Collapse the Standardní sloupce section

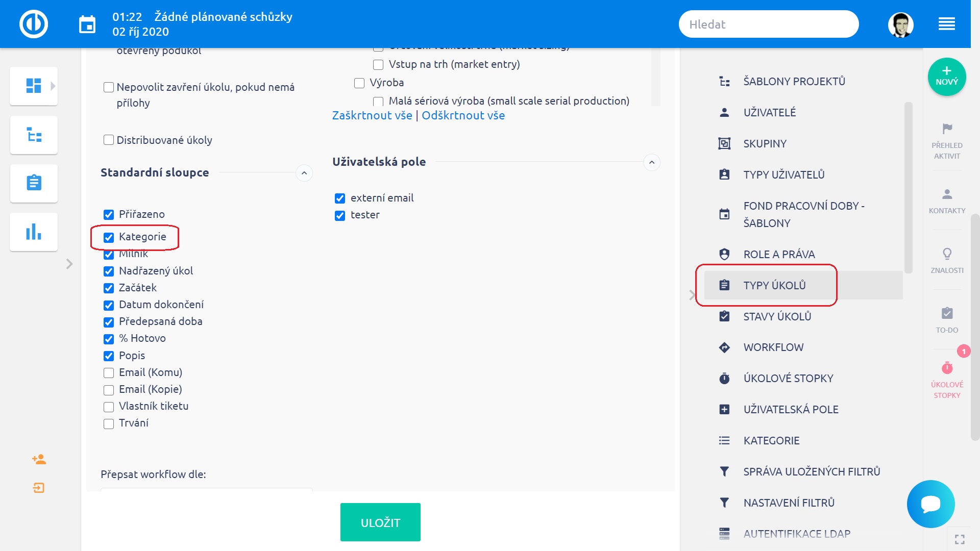click(x=304, y=173)
